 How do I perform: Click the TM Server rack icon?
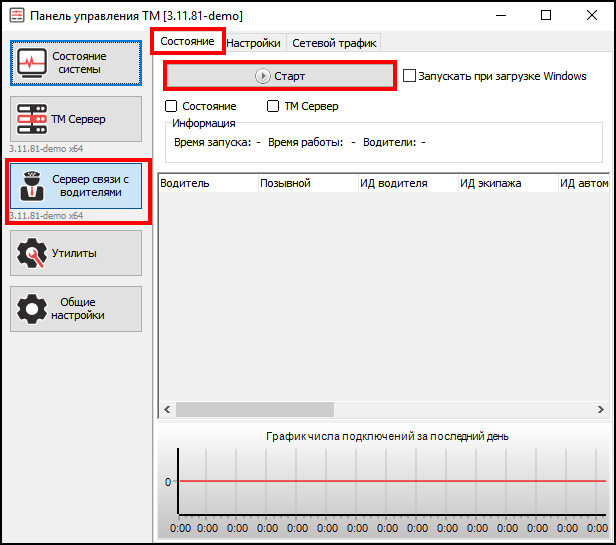[33, 120]
